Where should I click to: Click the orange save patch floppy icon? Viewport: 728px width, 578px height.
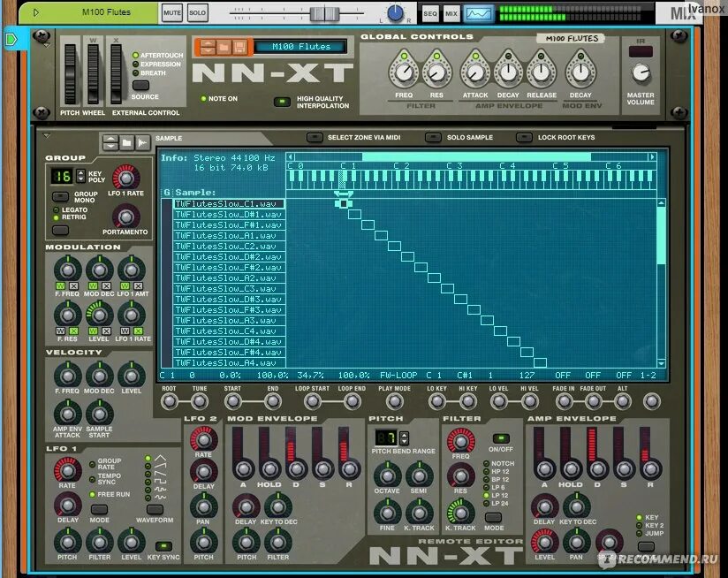click(239, 47)
